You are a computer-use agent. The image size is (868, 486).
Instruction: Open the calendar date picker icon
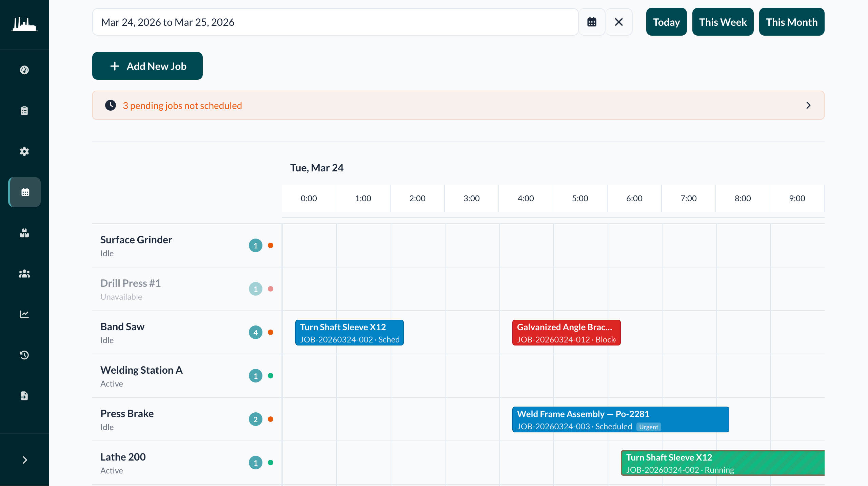(591, 22)
